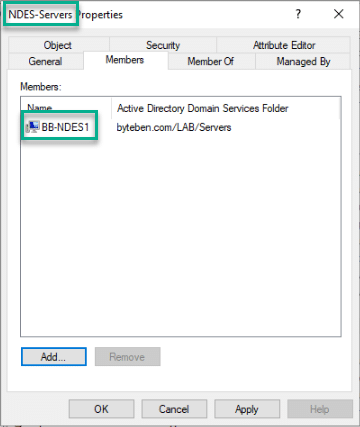Click the Remove button
The height and width of the screenshot is (427, 360).
pyautogui.click(x=127, y=357)
